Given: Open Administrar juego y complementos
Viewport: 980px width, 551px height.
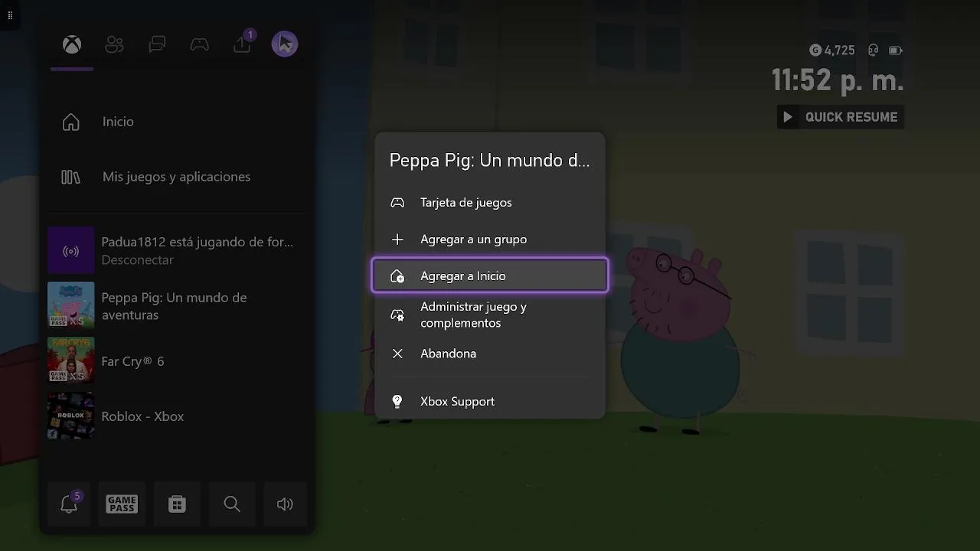Looking at the screenshot, I should pyautogui.click(x=490, y=315).
